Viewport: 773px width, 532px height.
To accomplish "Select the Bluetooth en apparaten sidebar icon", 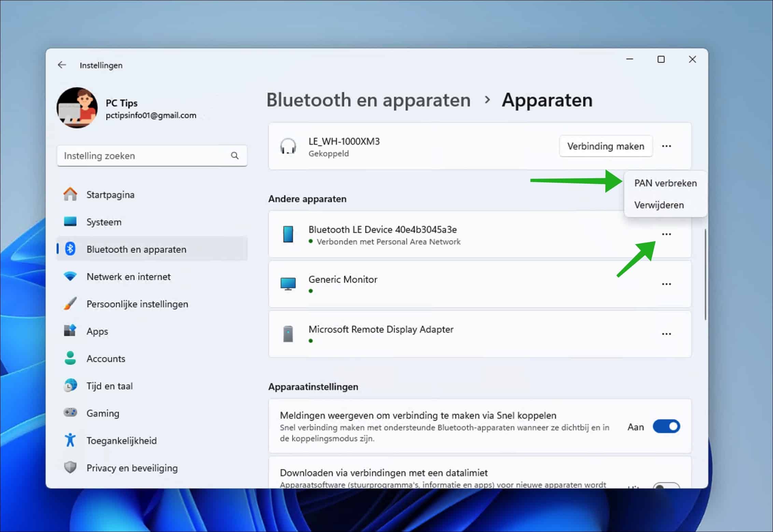I will click(x=71, y=249).
